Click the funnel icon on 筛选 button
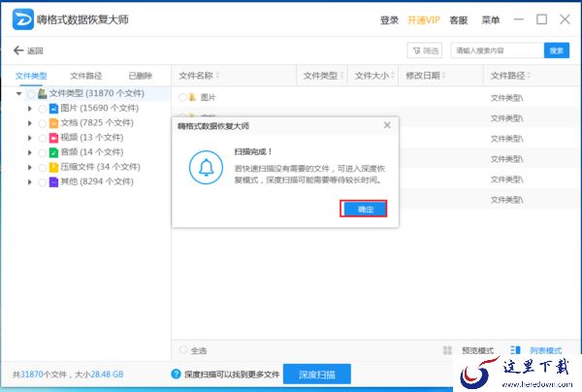This screenshot has width=582, height=392. click(417, 50)
